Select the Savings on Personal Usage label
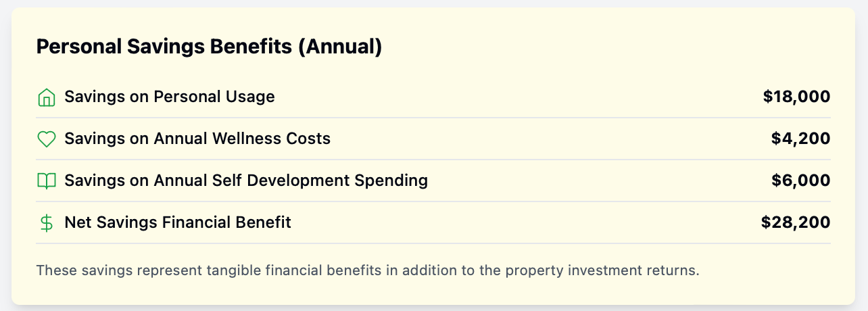Viewport: 868px width, 311px height. click(170, 97)
